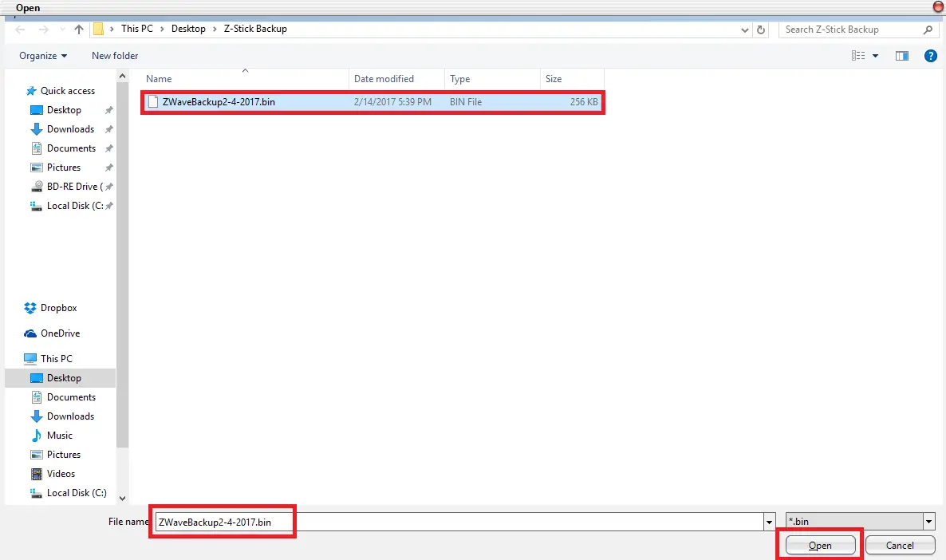Open the BD-RE Drive in the sidebar

75,187
